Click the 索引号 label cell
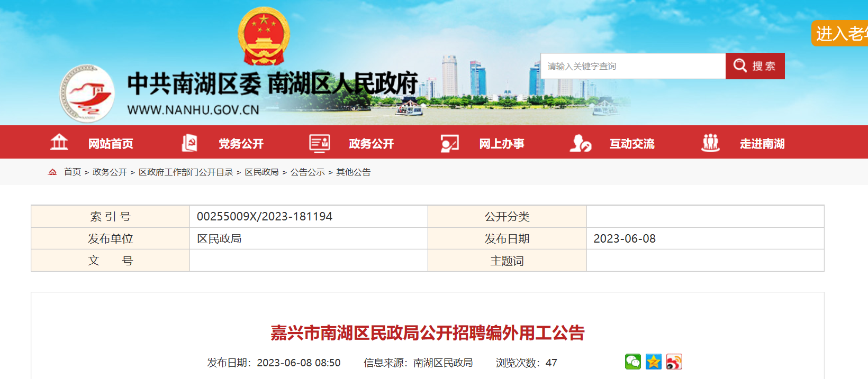This screenshot has height=379, width=868. [x=111, y=216]
